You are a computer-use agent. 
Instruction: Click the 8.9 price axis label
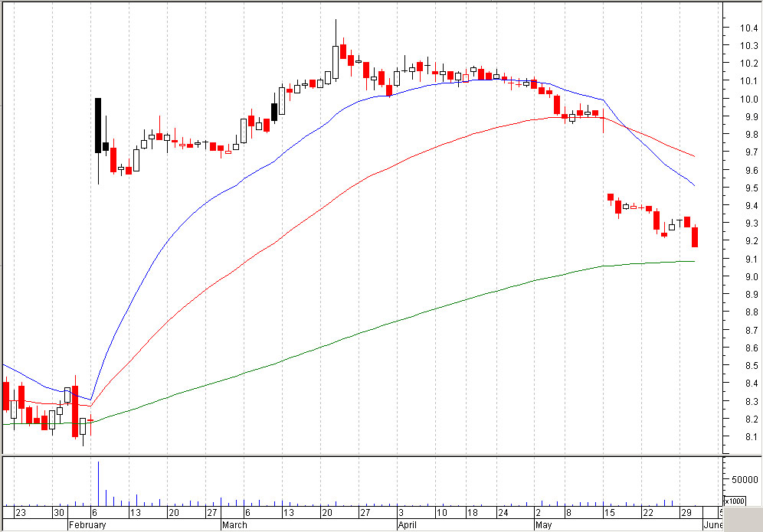click(752, 295)
